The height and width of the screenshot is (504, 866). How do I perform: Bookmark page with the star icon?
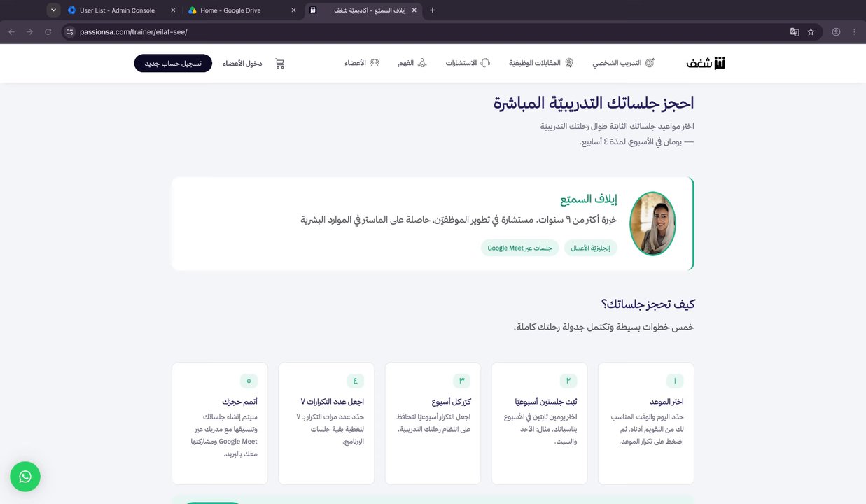click(811, 31)
